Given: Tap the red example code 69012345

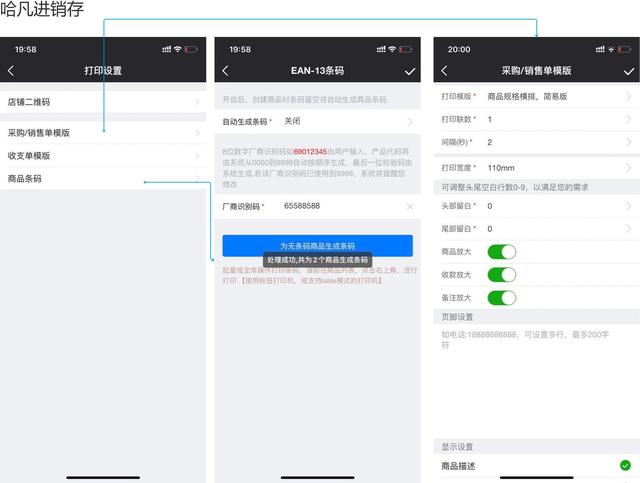Looking at the screenshot, I should pyautogui.click(x=310, y=151).
